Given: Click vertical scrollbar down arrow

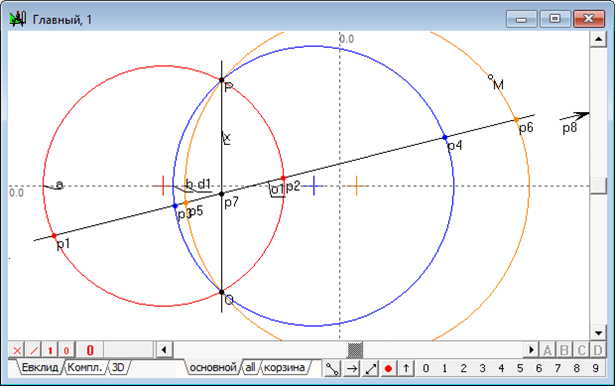Looking at the screenshot, I should [x=598, y=333].
